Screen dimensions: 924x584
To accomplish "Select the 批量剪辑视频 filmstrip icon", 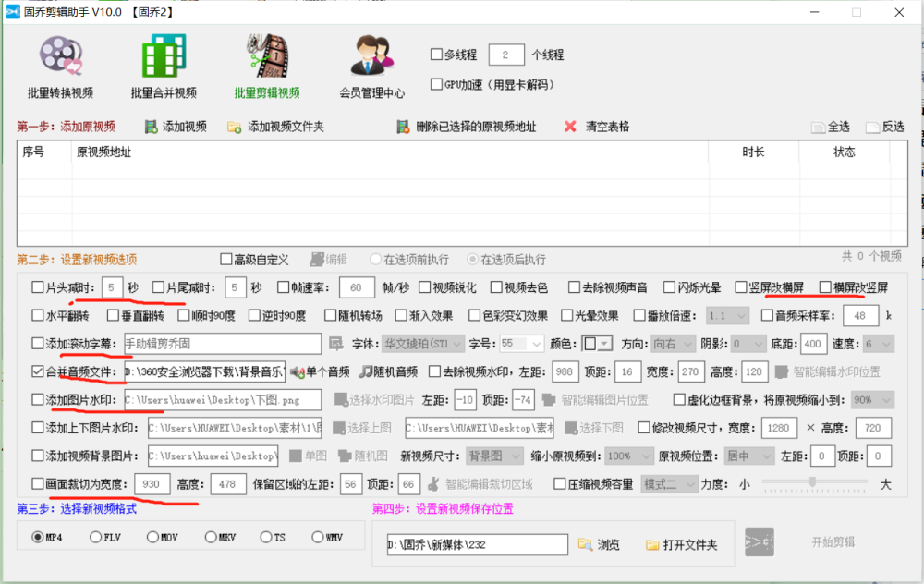I will [x=267, y=55].
